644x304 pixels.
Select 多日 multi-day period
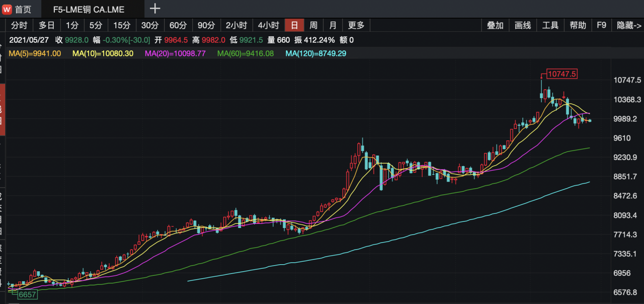pyautogui.click(x=47, y=25)
